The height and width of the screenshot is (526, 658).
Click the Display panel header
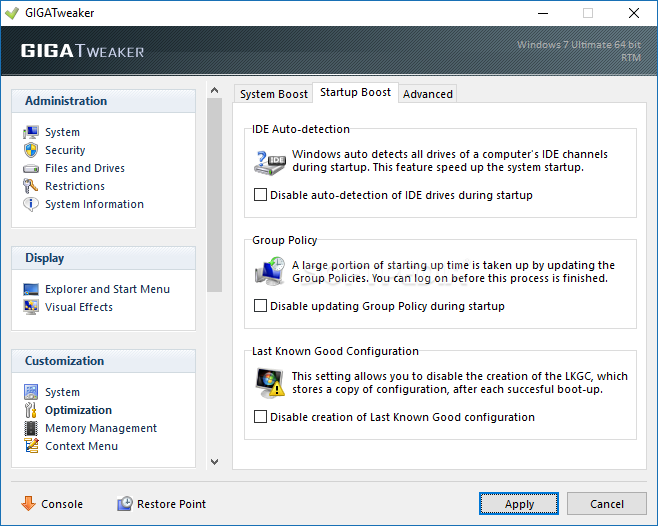pos(104,258)
